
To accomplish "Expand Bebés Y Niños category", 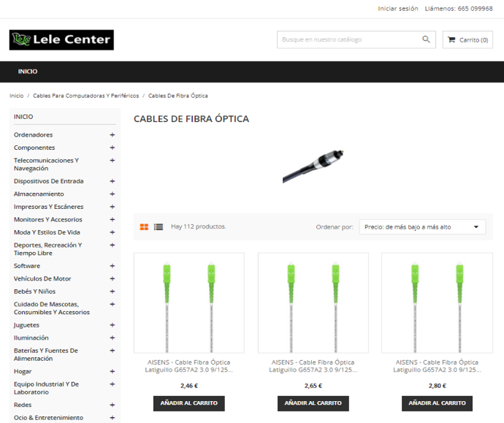I will (112, 291).
